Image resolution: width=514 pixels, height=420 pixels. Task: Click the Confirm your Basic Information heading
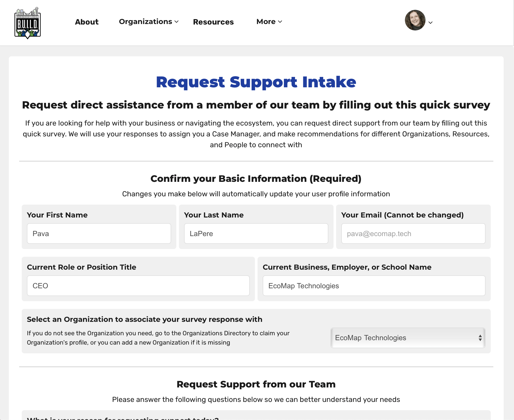[256, 178]
